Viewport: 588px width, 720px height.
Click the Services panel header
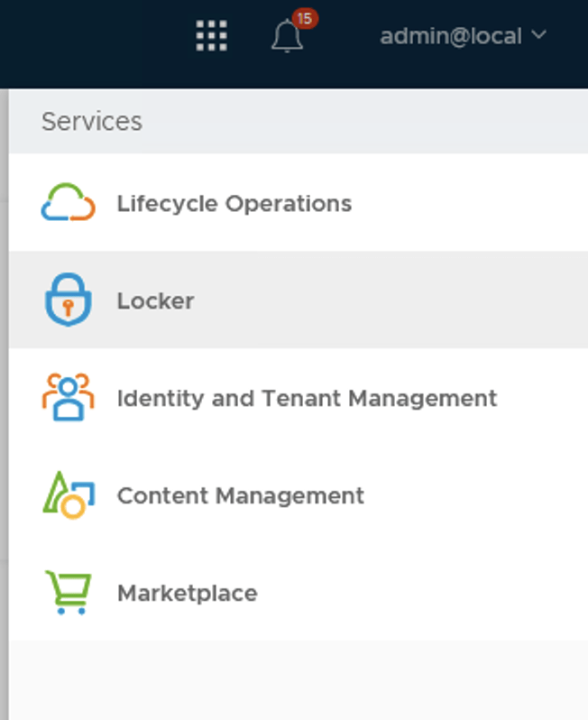point(92,121)
